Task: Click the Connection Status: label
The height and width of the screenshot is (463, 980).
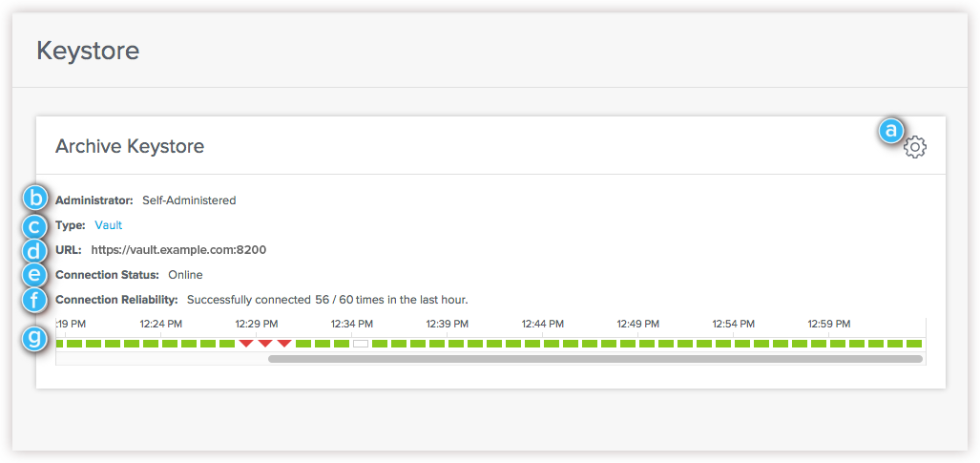Action: pyautogui.click(x=108, y=275)
